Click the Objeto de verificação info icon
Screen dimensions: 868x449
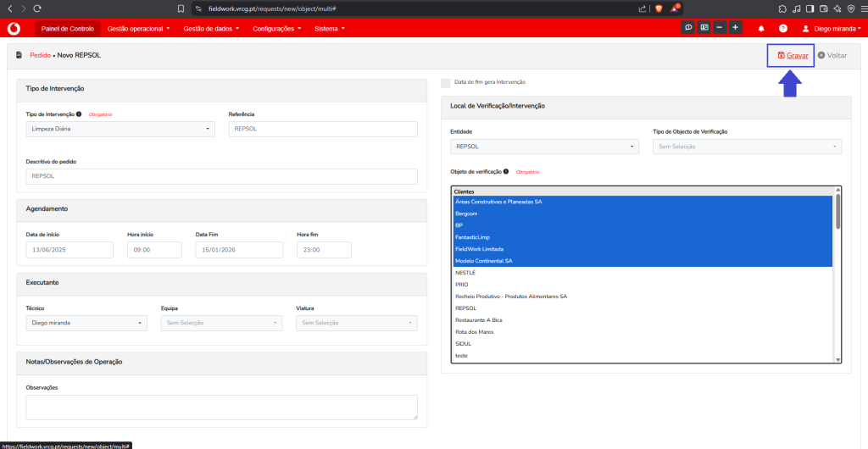(506, 172)
